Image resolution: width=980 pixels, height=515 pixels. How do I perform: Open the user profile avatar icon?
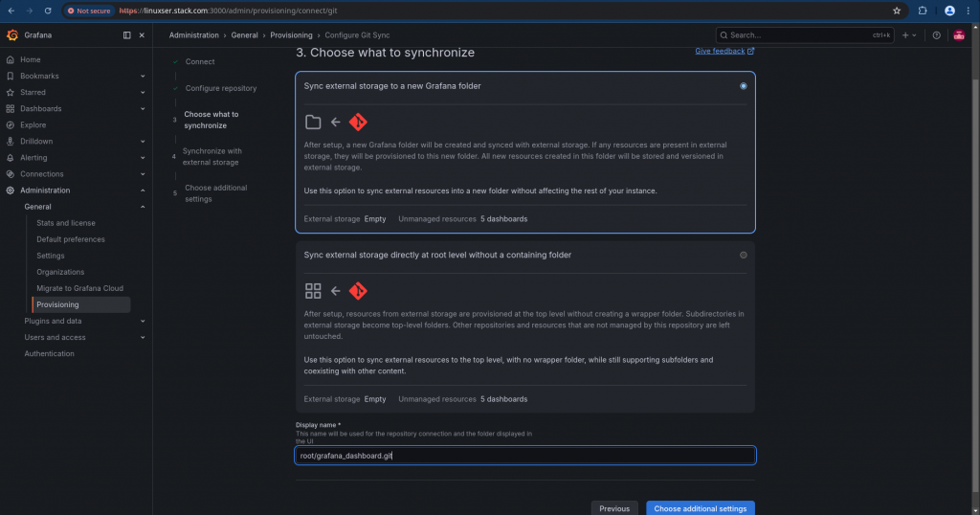pyautogui.click(x=959, y=35)
